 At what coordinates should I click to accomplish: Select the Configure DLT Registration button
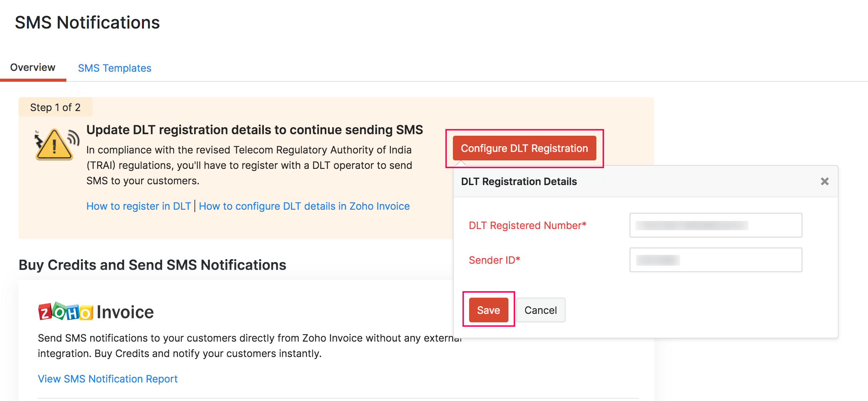(x=525, y=148)
